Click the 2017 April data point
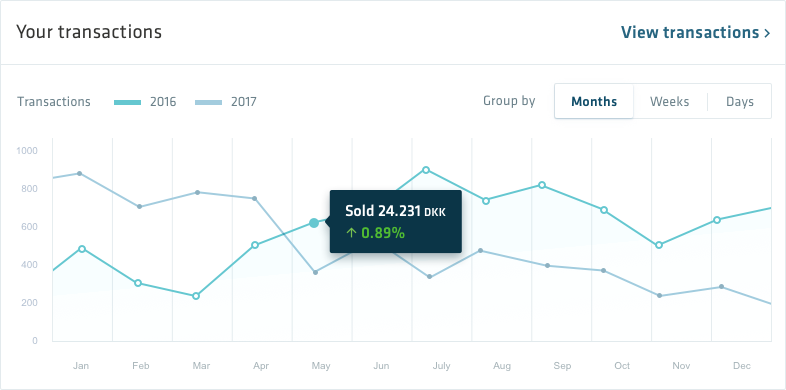Screen dimensions: 786x390 [255, 199]
